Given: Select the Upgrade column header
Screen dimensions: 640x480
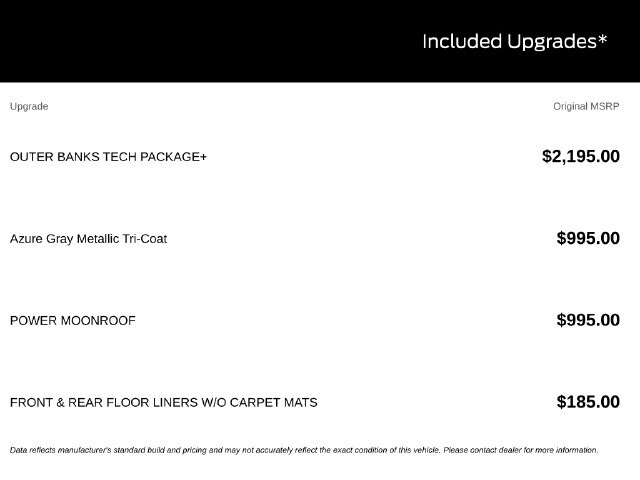Looking at the screenshot, I should coord(29,107).
